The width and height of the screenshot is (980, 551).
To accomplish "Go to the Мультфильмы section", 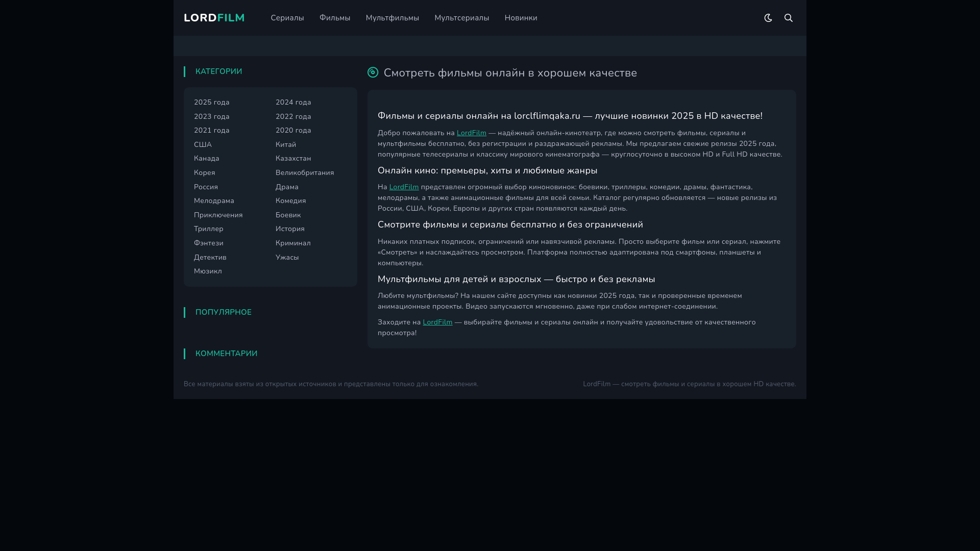I will pyautogui.click(x=392, y=18).
